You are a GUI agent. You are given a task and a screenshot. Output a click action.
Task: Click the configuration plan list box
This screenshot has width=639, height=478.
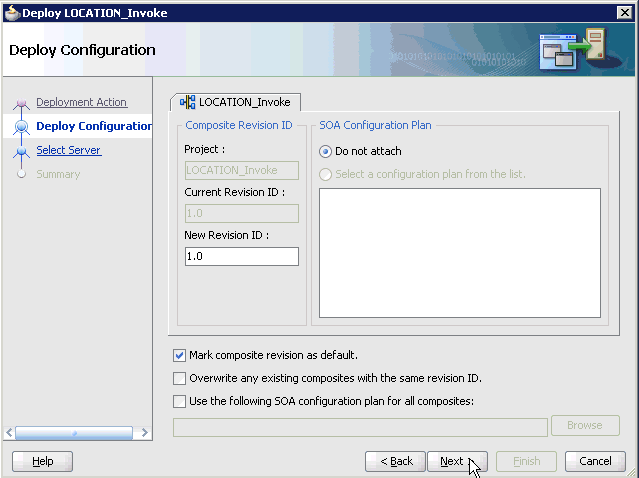pos(460,253)
